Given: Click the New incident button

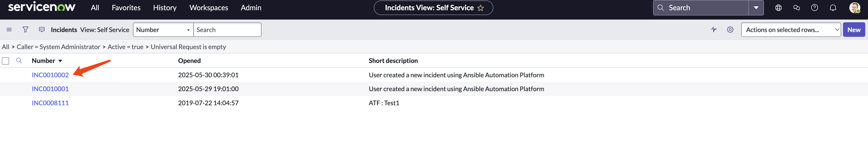Looking at the screenshot, I should [854, 30].
